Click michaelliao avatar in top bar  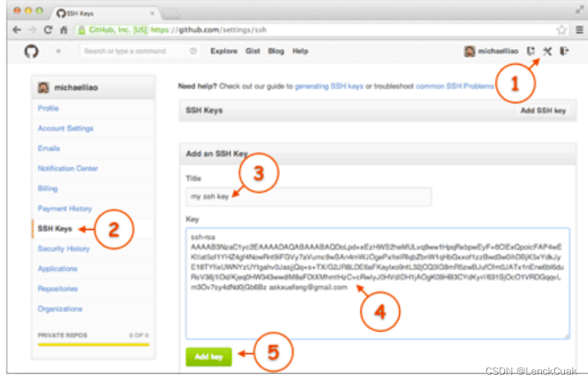470,51
